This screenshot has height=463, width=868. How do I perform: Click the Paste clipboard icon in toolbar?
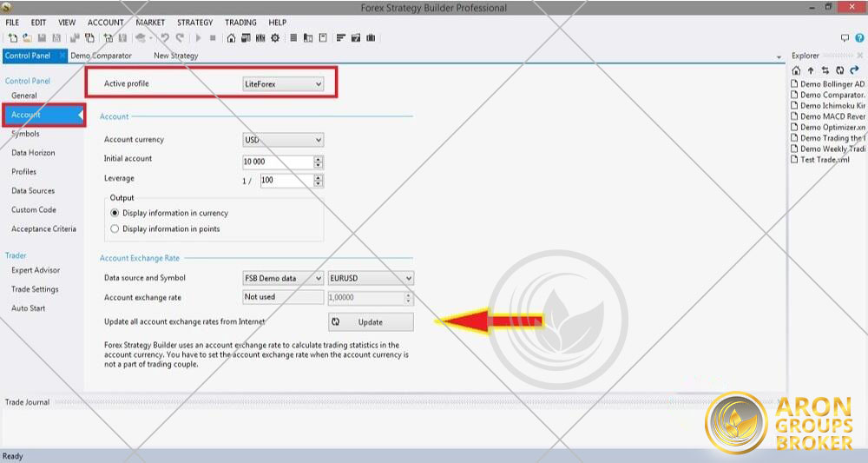[x=89, y=37]
